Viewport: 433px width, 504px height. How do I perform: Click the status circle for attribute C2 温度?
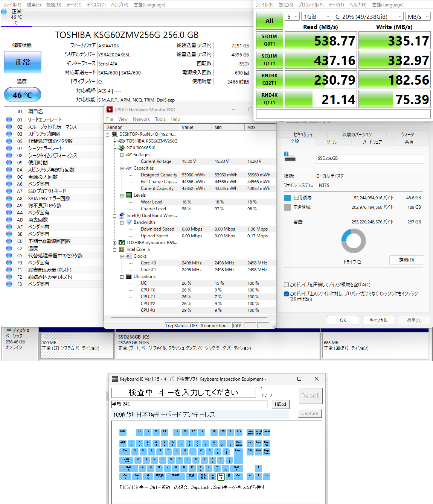[9, 248]
